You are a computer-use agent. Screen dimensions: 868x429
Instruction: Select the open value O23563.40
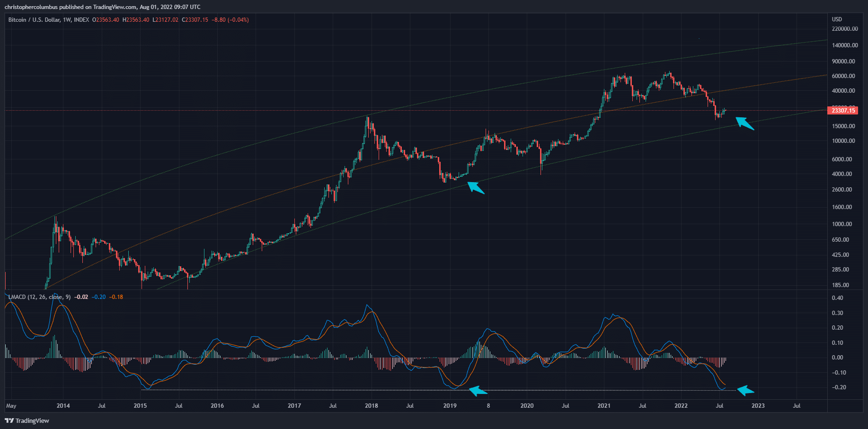(106, 20)
